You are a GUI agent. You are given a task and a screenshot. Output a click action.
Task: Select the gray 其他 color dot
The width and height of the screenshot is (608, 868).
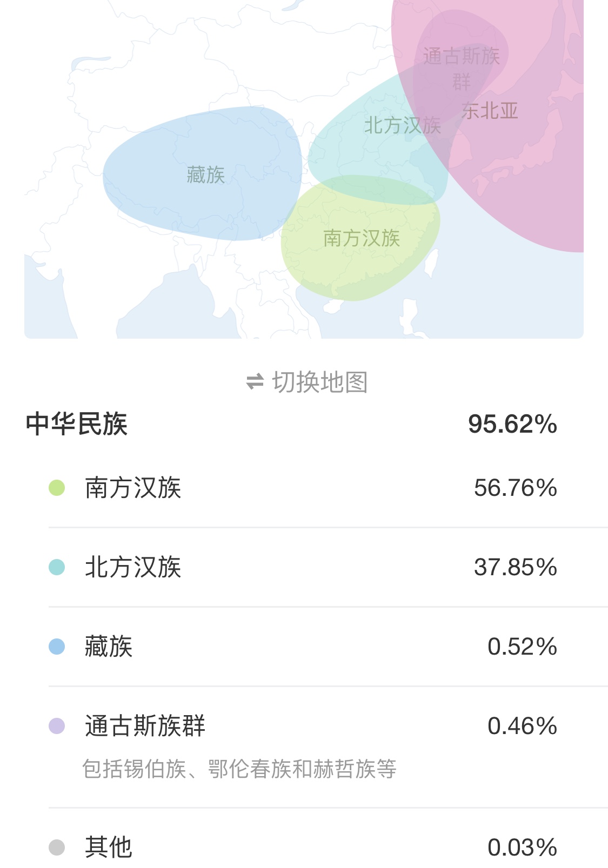[57, 847]
